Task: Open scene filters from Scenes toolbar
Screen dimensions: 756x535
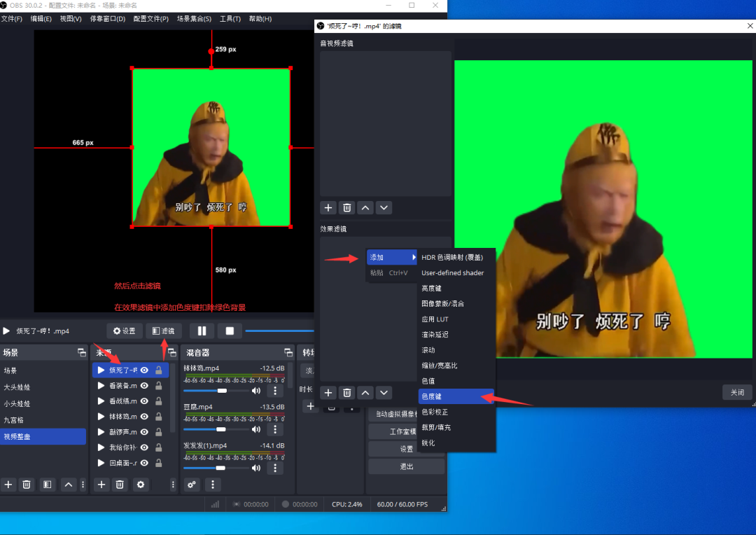Action: click(x=48, y=485)
